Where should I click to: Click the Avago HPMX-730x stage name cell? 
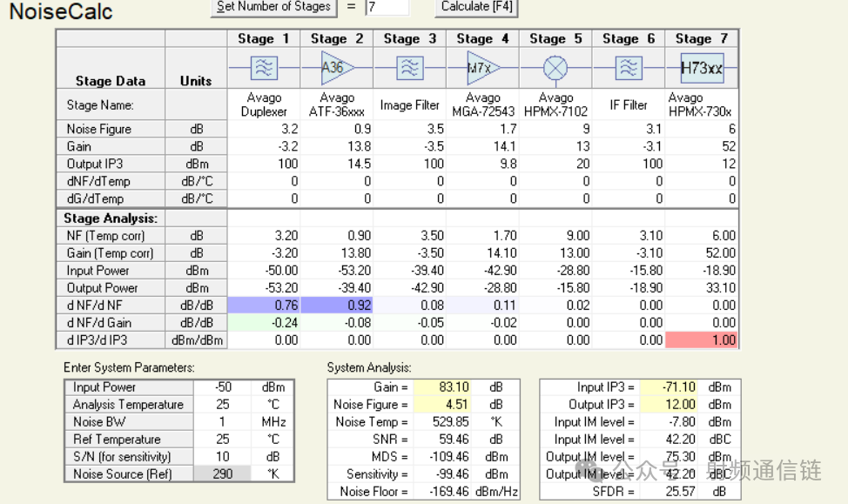[x=702, y=104]
